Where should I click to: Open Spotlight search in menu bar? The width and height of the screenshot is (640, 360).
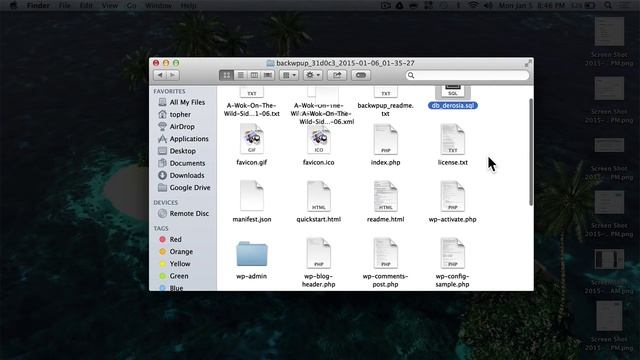click(608, 5)
